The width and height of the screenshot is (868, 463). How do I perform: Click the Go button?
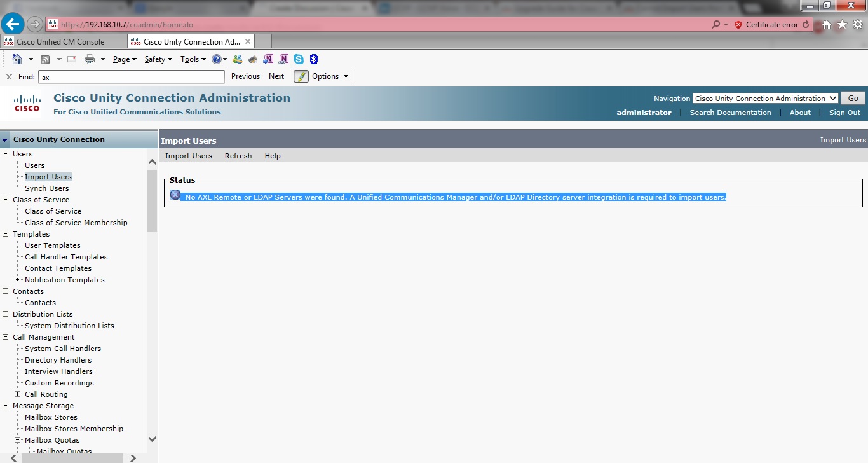pos(853,99)
